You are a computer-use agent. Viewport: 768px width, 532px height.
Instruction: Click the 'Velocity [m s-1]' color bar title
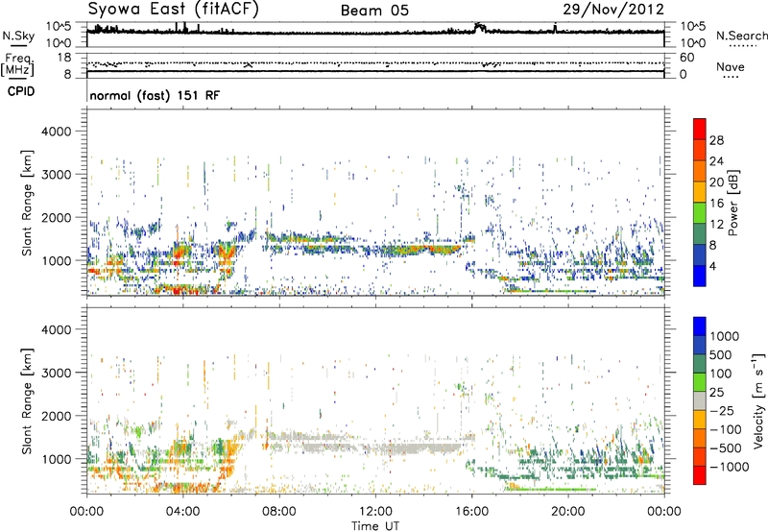(x=758, y=400)
